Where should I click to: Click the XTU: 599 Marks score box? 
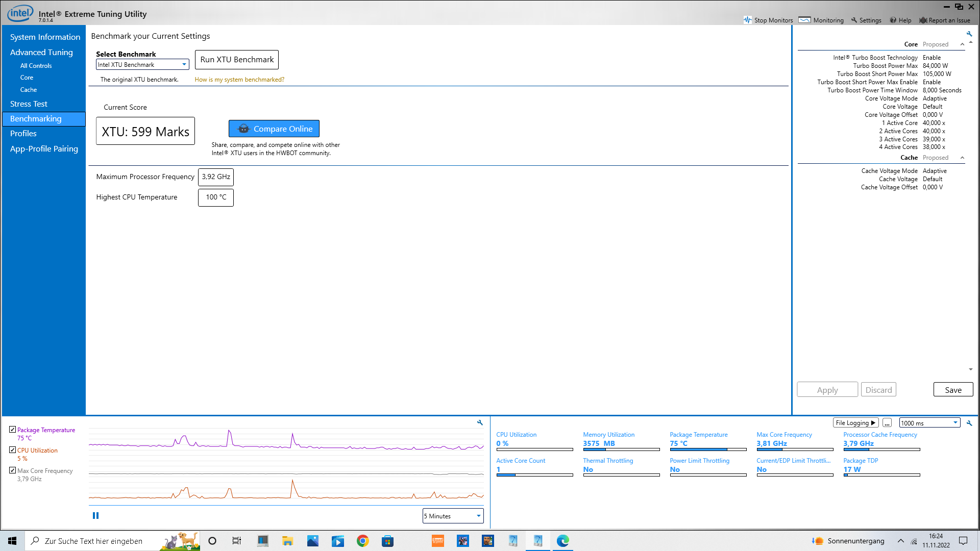coord(145,131)
